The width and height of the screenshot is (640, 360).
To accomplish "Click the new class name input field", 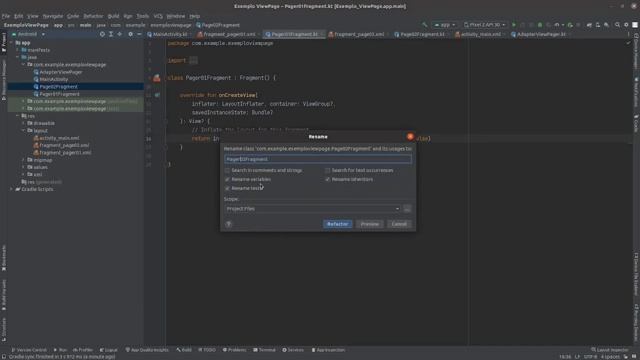I will point(318,159).
